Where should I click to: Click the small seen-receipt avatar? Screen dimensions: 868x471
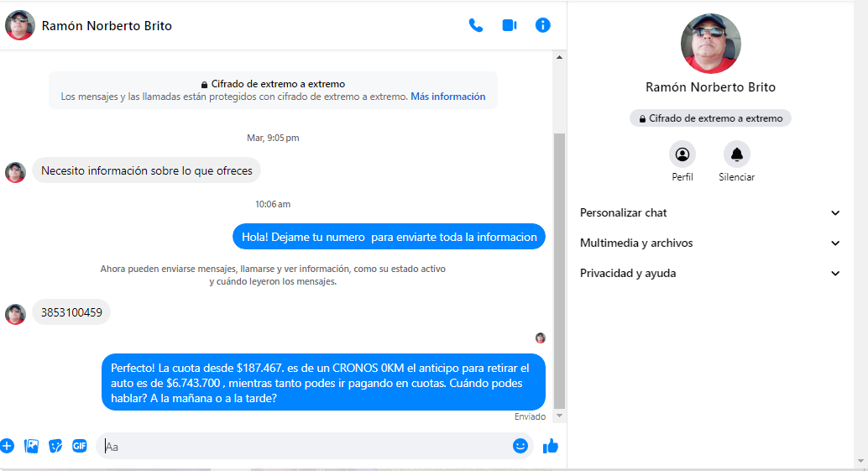point(541,338)
